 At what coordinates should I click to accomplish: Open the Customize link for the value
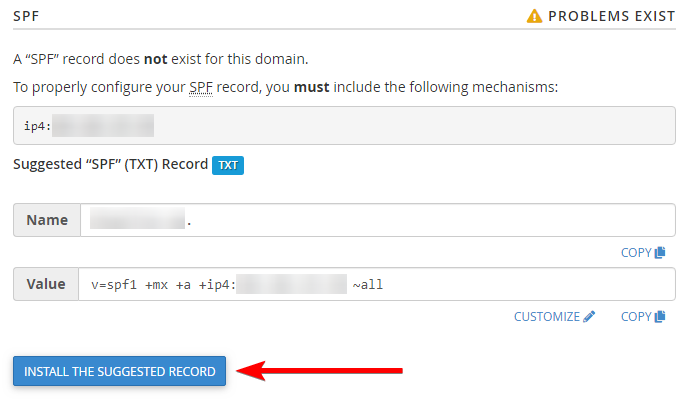tap(554, 316)
